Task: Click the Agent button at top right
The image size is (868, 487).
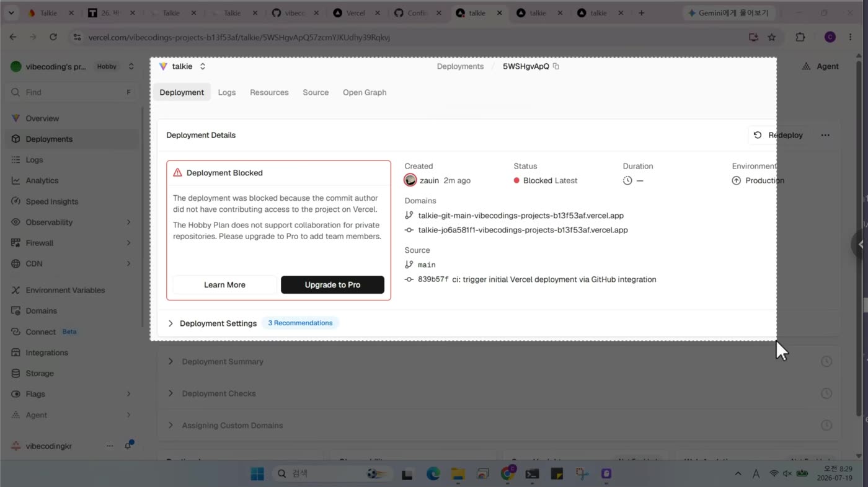Action: pyautogui.click(x=820, y=66)
